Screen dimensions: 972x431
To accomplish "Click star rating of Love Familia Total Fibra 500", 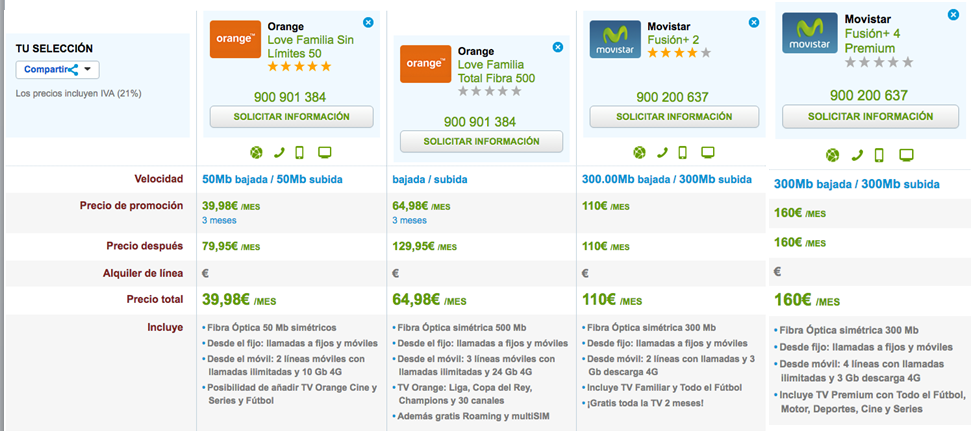I will [490, 91].
